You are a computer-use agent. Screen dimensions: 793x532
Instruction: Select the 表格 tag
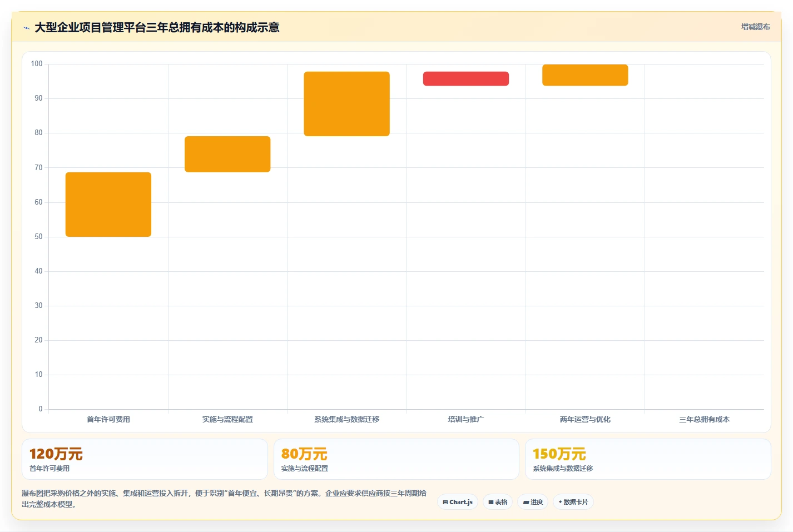point(498,502)
